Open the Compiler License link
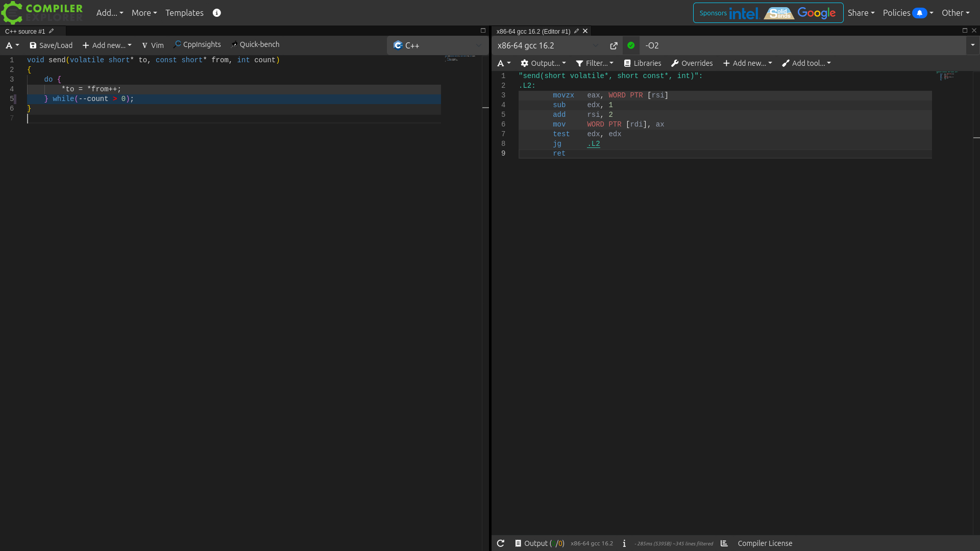This screenshot has width=980, height=551. click(x=765, y=543)
